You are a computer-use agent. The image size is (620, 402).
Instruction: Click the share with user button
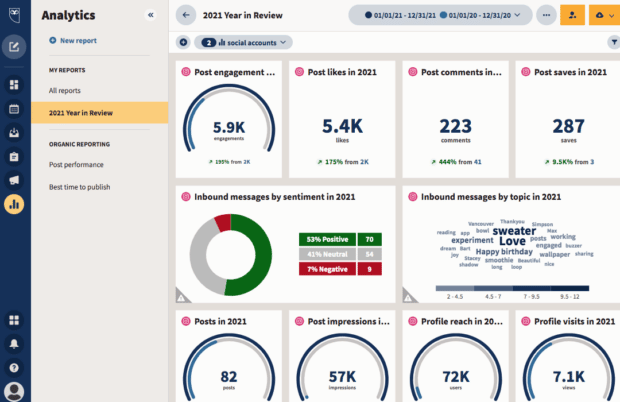tap(572, 16)
